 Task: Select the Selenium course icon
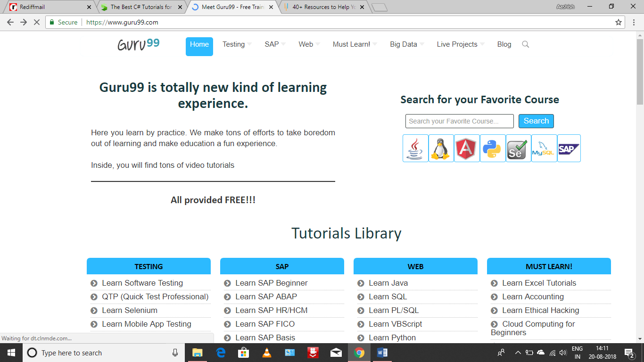(518, 148)
